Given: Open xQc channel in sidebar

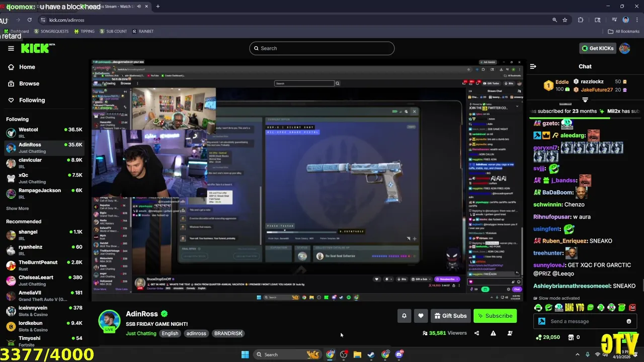Looking at the screenshot, I should (44, 178).
